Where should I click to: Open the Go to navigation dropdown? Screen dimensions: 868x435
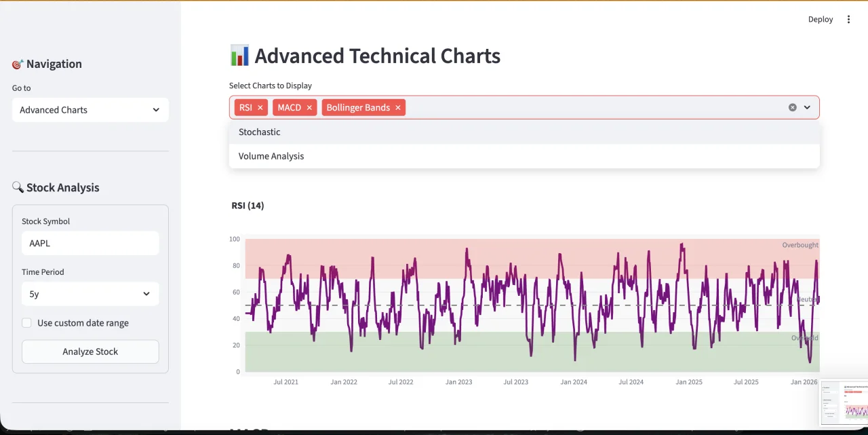(90, 110)
